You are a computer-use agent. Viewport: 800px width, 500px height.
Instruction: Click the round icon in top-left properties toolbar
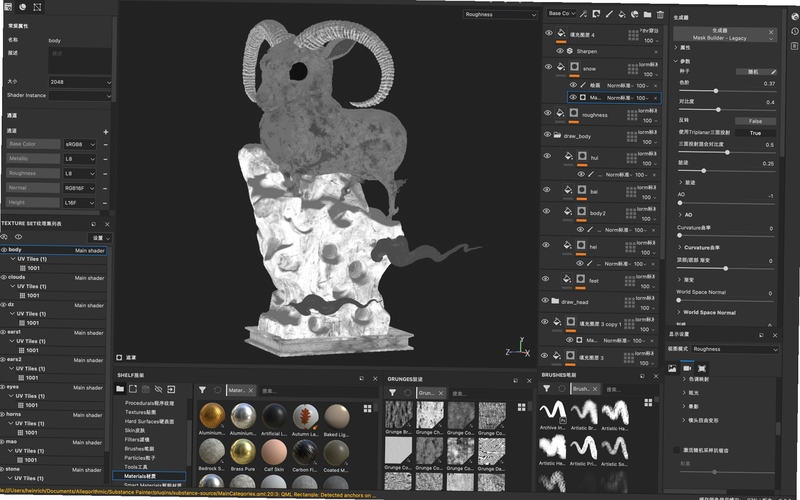22,7
